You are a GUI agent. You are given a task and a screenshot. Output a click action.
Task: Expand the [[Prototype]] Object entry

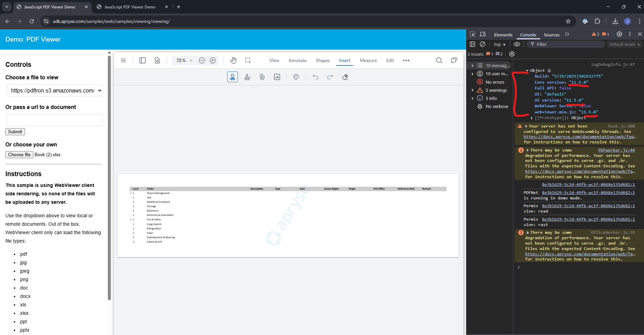click(532, 118)
